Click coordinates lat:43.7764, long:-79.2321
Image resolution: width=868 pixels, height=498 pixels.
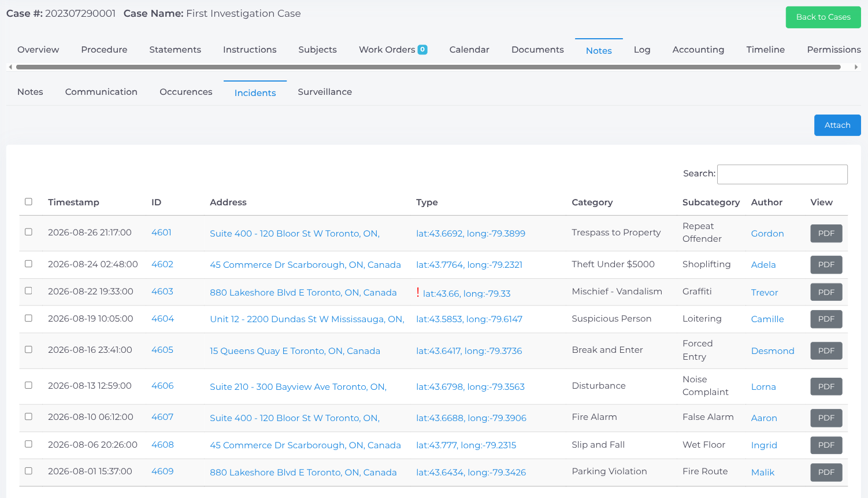point(469,265)
